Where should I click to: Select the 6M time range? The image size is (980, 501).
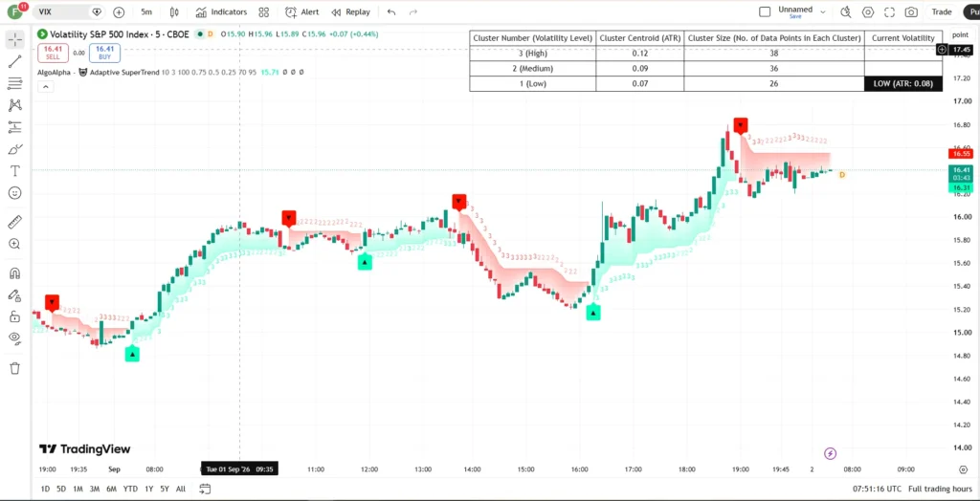pyautogui.click(x=111, y=489)
